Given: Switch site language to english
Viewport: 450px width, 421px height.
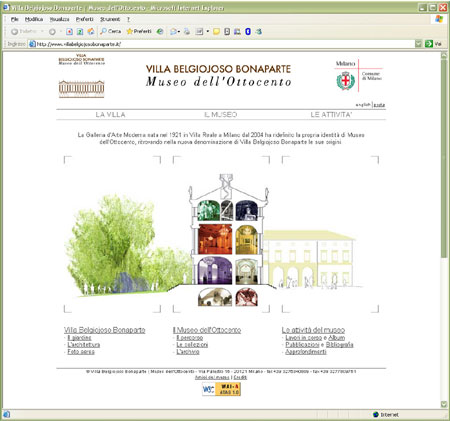Looking at the screenshot, I should (x=363, y=105).
